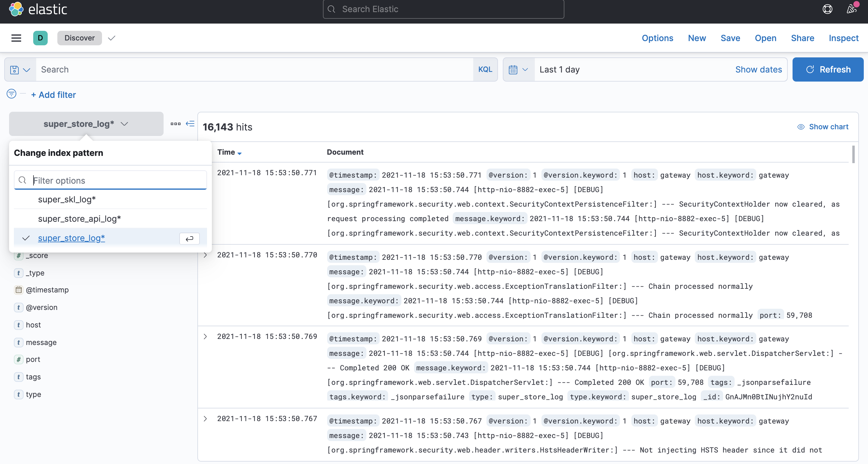The height and width of the screenshot is (464, 868).
Task: Click Open in the top menu
Action: pos(766,38)
